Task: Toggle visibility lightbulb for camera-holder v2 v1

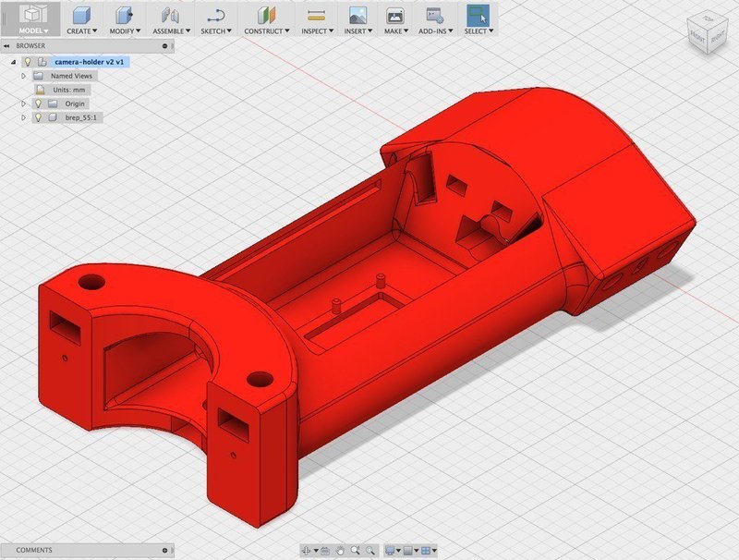Action: pyautogui.click(x=28, y=62)
